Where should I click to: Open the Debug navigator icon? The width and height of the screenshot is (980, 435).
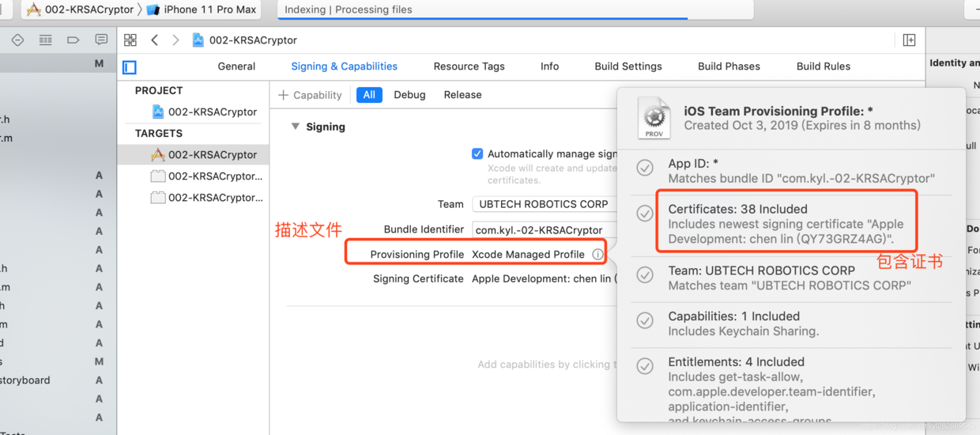tap(46, 40)
